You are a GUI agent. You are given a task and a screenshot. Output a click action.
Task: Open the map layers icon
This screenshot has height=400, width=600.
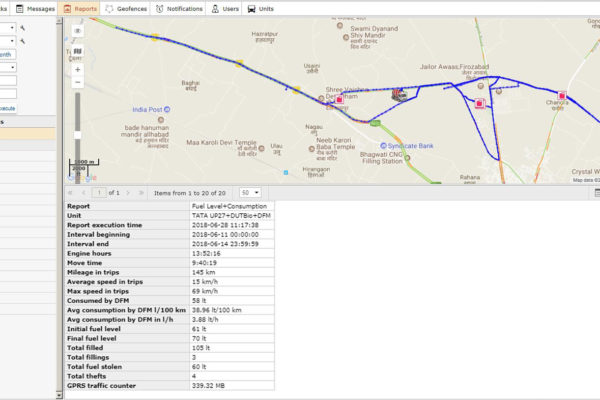point(78,50)
